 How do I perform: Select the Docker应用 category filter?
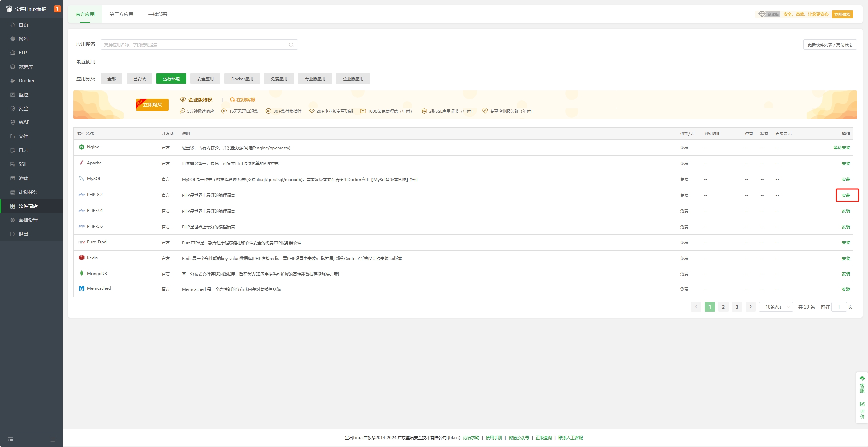(242, 79)
